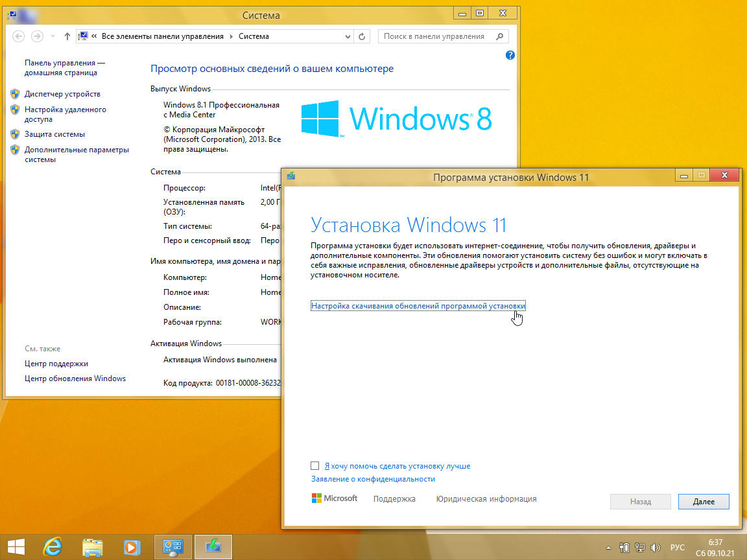747x560 pixels.
Task: Open recent locations dropdown arrow beside Forward
Action: click(x=53, y=36)
